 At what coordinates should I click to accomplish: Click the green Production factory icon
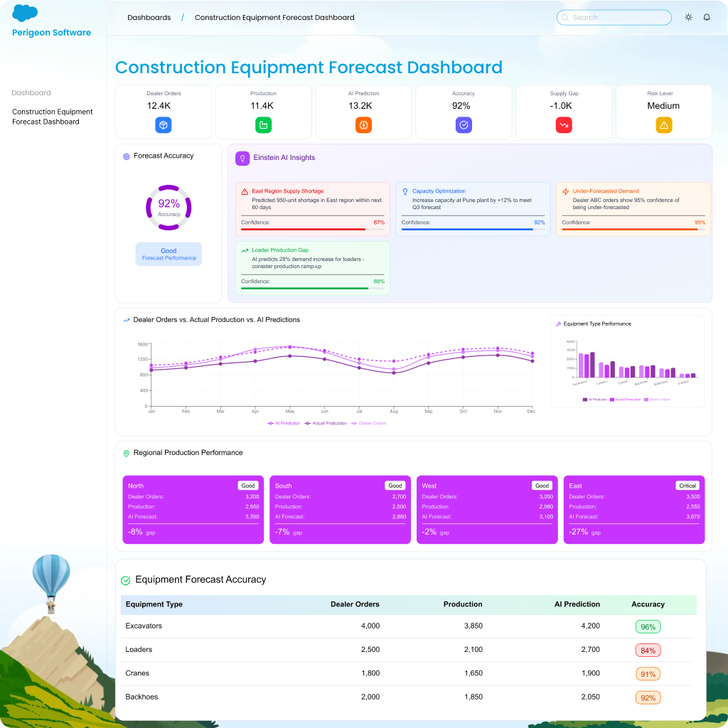click(x=264, y=125)
